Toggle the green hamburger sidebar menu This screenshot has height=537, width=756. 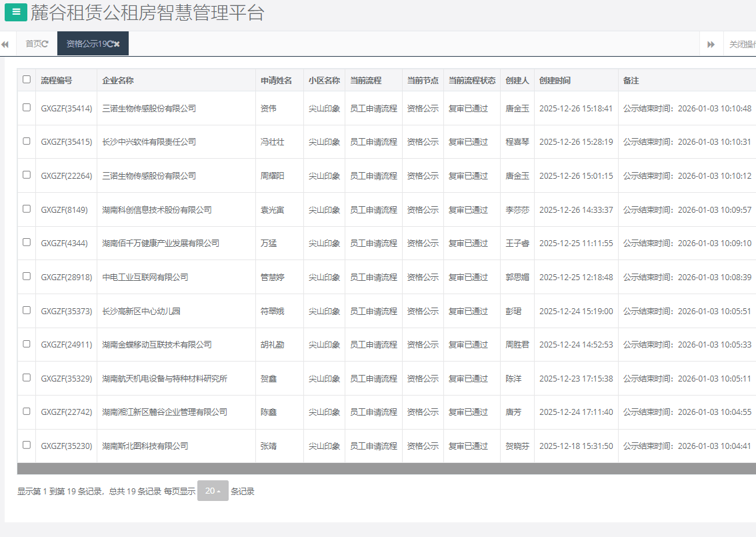click(x=16, y=12)
